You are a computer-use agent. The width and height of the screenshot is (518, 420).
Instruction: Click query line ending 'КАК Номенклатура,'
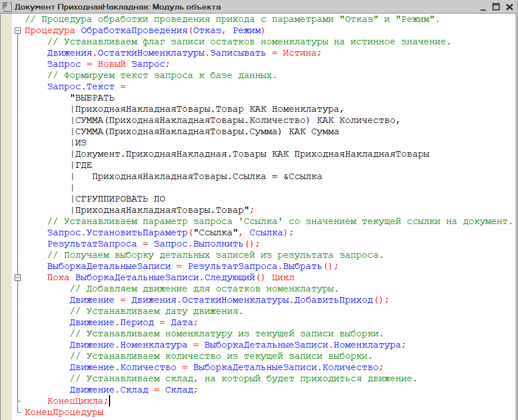pyautogui.click(x=208, y=109)
